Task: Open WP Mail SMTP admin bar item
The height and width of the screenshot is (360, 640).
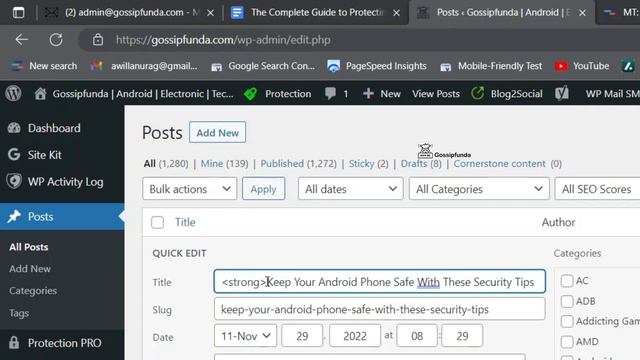Action: click(x=612, y=94)
